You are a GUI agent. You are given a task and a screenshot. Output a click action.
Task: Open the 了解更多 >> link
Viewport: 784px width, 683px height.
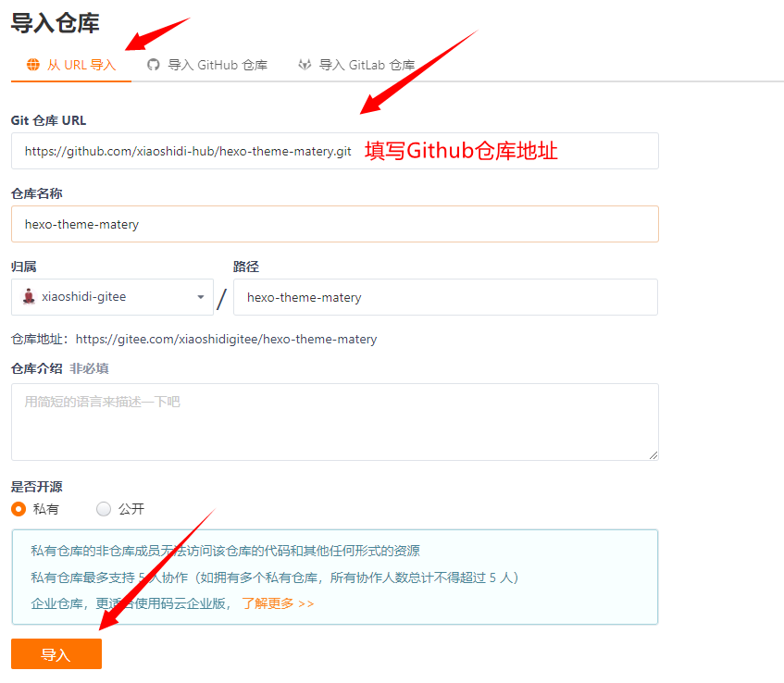tap(278, 603)
